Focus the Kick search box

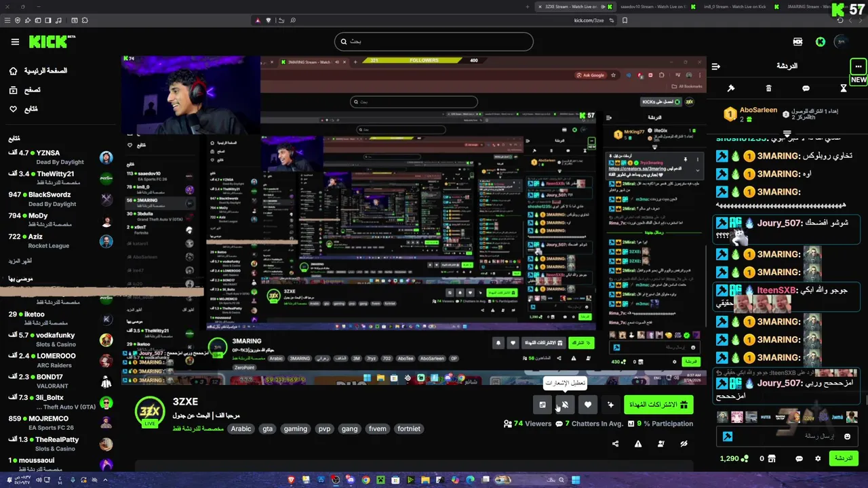pos(434,41)
